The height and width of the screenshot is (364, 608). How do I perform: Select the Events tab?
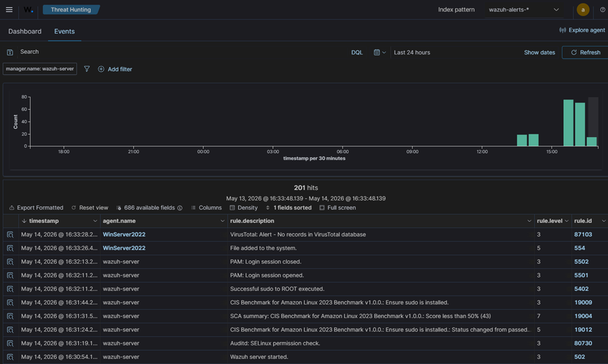tap(64, 31)
